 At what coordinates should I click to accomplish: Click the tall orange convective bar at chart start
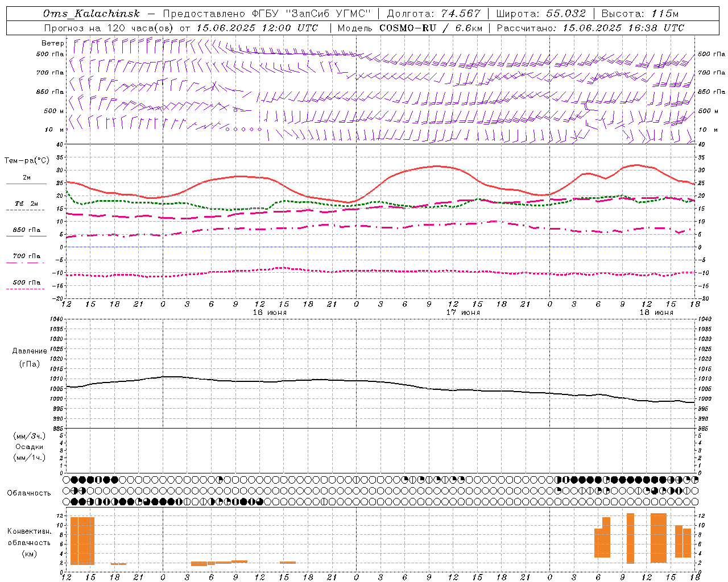click(x=82, y=541)
